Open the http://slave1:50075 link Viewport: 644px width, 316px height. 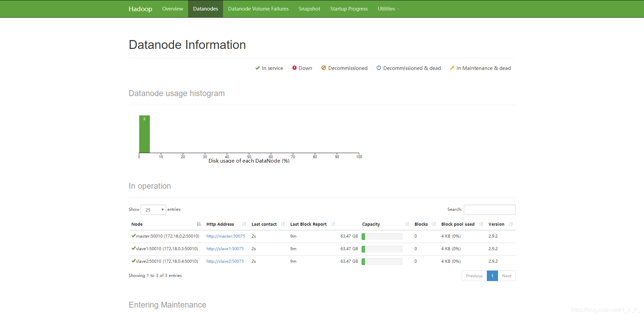(225, 249)
